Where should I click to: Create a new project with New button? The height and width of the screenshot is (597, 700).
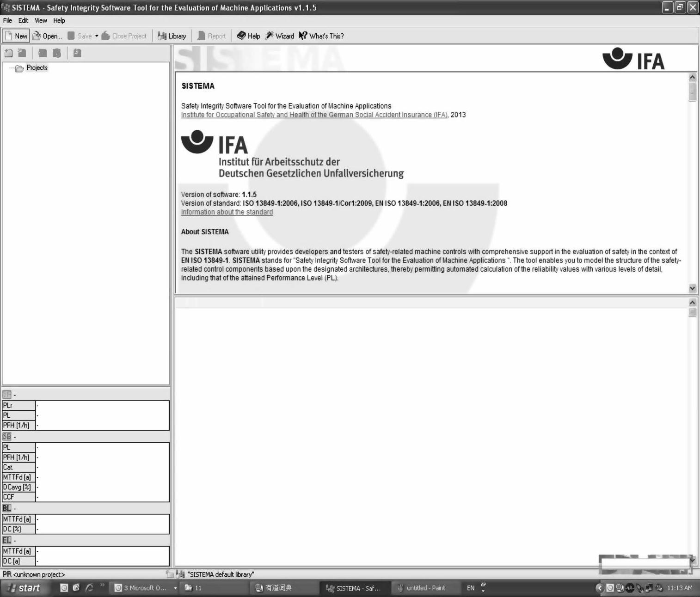[16, 36]
